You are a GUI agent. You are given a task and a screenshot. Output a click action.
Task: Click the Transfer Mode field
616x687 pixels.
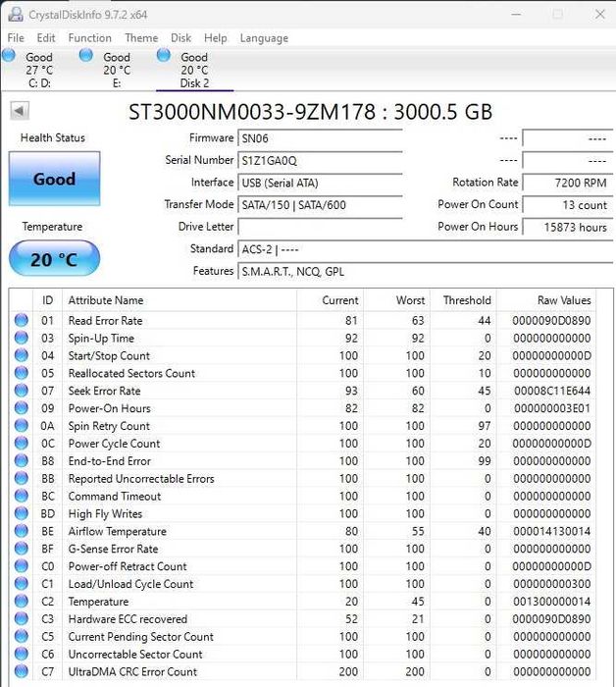click(320, 205)
